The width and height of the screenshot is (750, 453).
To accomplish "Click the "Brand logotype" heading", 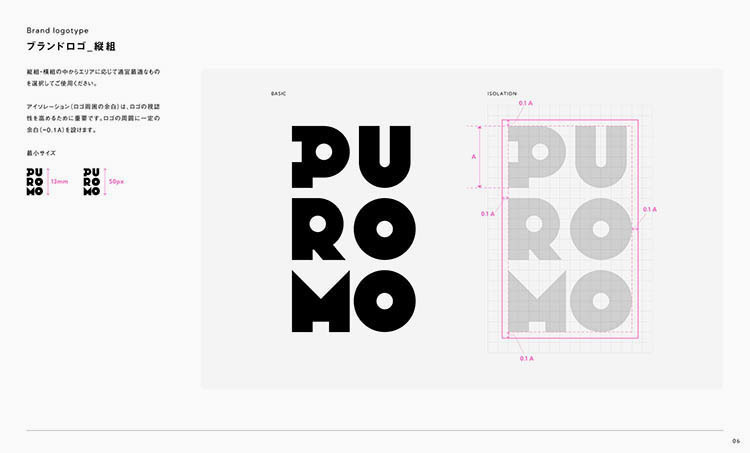I will point(57,31).
